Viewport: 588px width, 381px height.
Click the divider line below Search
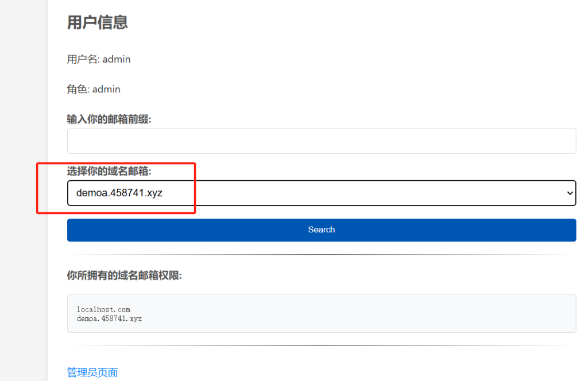[321, 254]
